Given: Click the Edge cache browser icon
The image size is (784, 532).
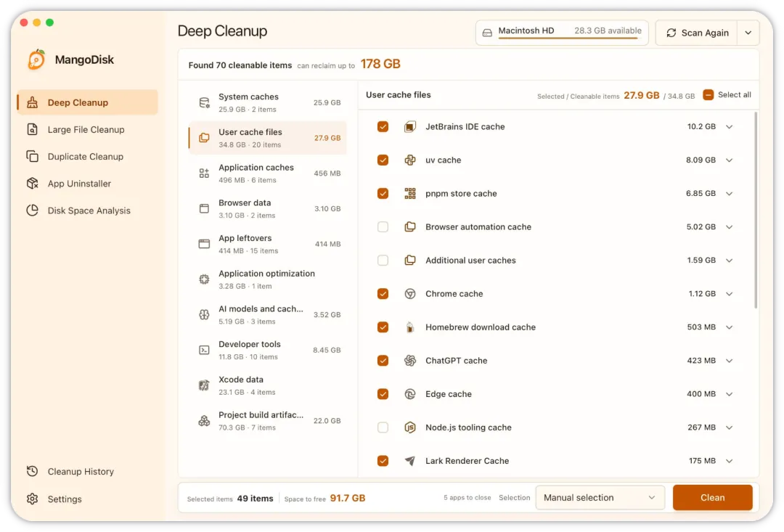Looking at the screenshot, I should click(410, 394).
